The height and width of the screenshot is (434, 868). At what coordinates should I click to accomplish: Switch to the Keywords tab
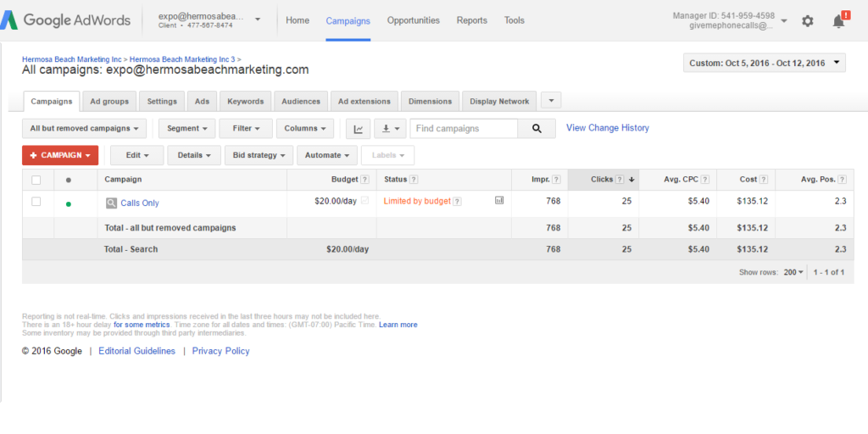tap(246, 102)
